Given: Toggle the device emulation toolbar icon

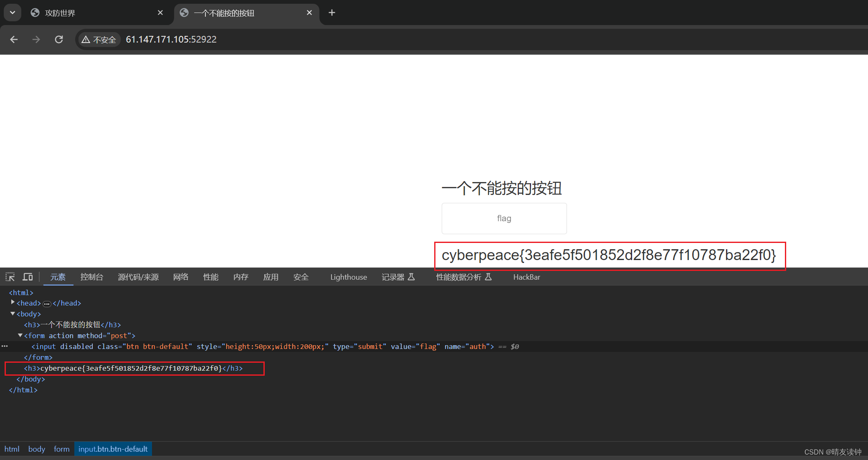Looking at the screenshot, I should (28, 277).
